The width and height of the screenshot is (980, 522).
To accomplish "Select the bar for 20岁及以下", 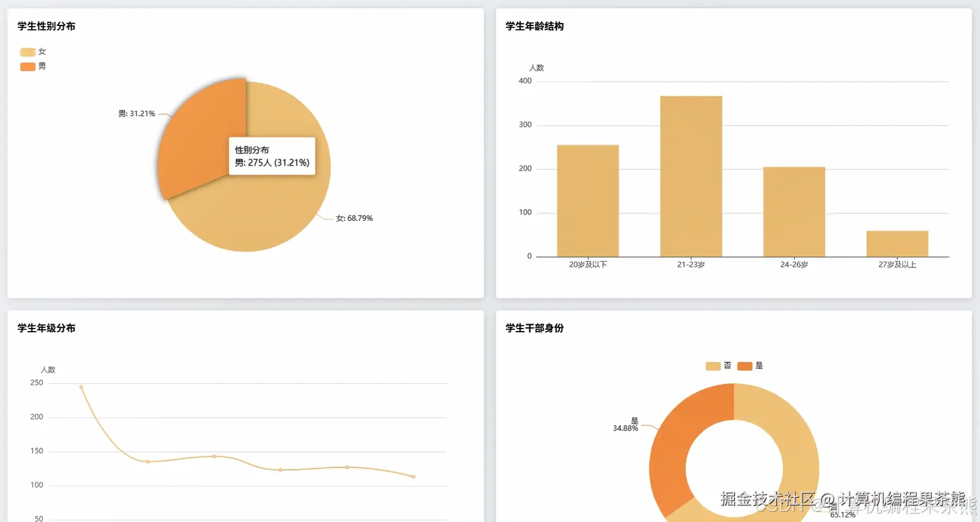I will pos(588,201).
